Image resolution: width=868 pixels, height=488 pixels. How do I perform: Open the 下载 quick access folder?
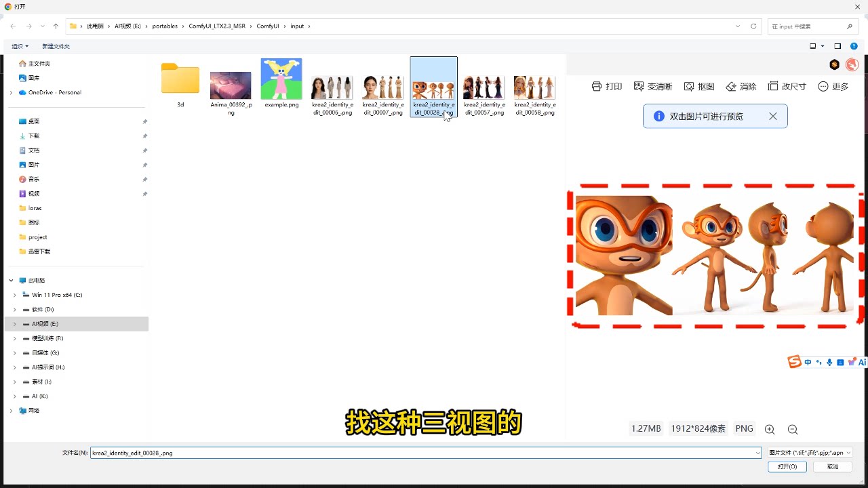[34, 136]
